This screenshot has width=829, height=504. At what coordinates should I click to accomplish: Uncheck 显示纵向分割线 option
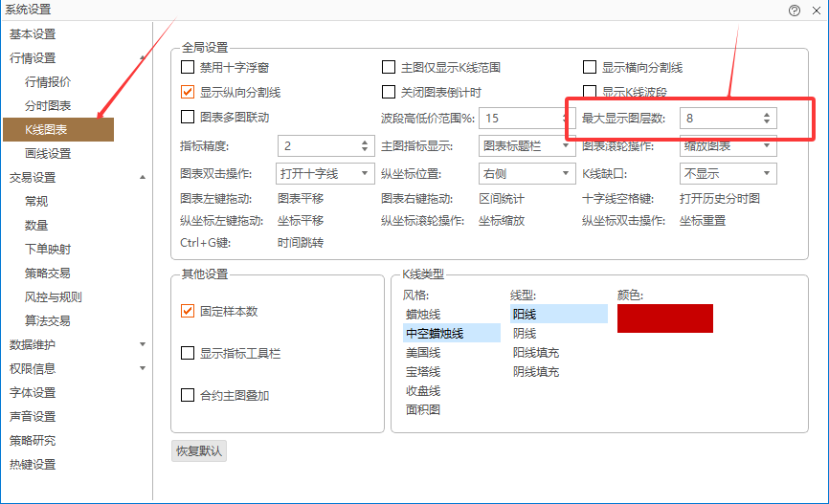click(x=188, y=93)
